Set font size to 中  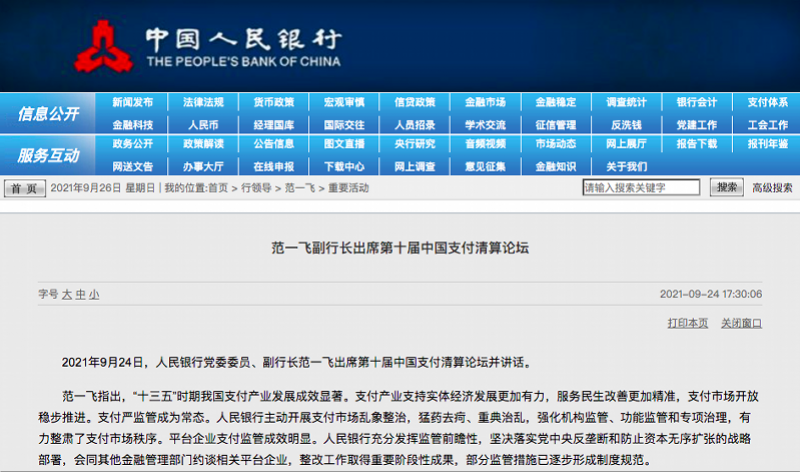[81, 294]
